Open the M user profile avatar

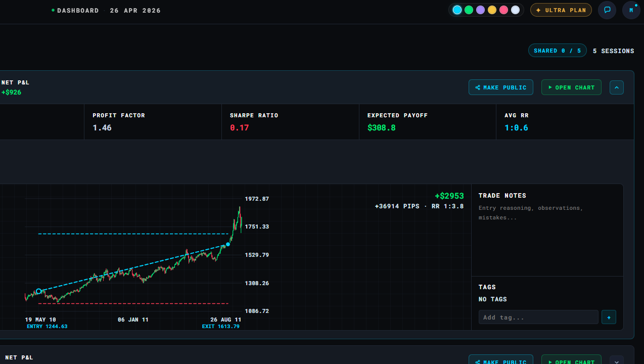(x=631, y=10)
